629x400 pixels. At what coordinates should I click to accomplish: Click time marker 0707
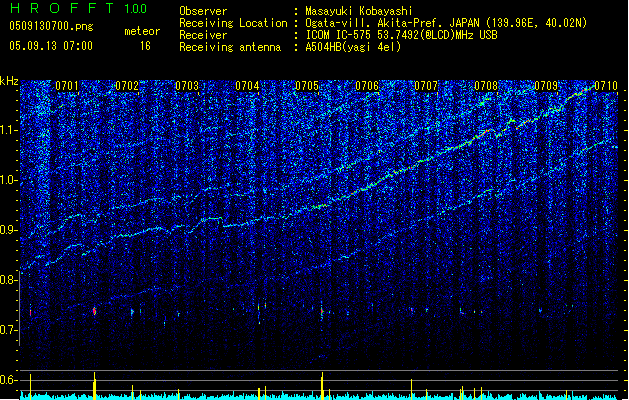(426, 86)
